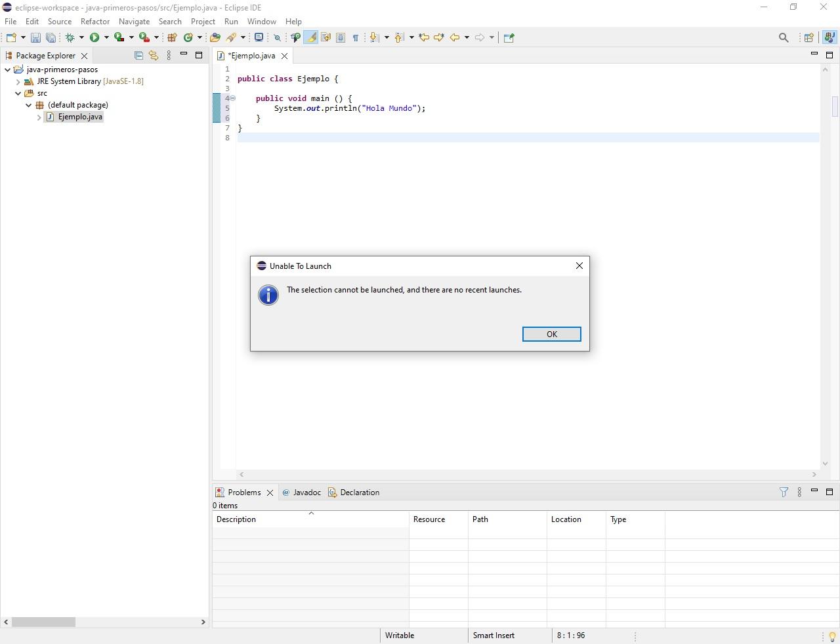
Task: Open the Source menu
Action: tap(60, 22)
